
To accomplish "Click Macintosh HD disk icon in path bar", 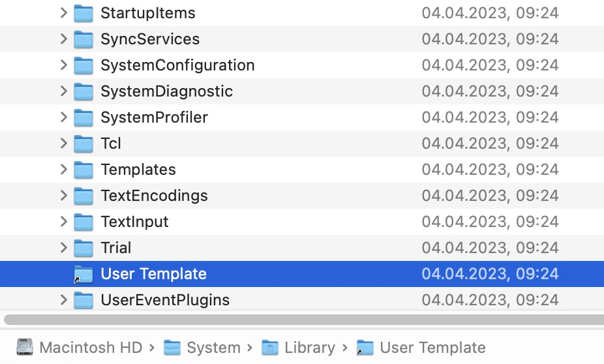I will (25, 348).
